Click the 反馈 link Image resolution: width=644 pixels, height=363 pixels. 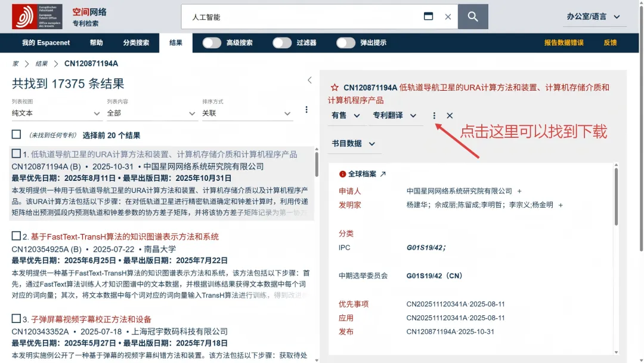611,43
